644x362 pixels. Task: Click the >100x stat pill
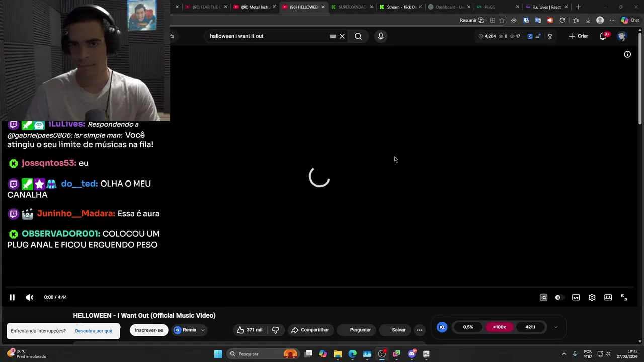point(499,327)
